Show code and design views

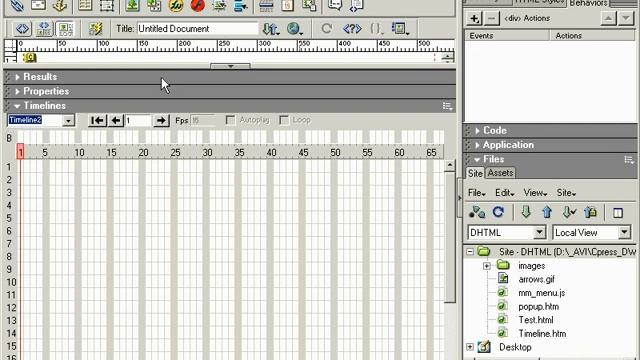coord(44,29)
